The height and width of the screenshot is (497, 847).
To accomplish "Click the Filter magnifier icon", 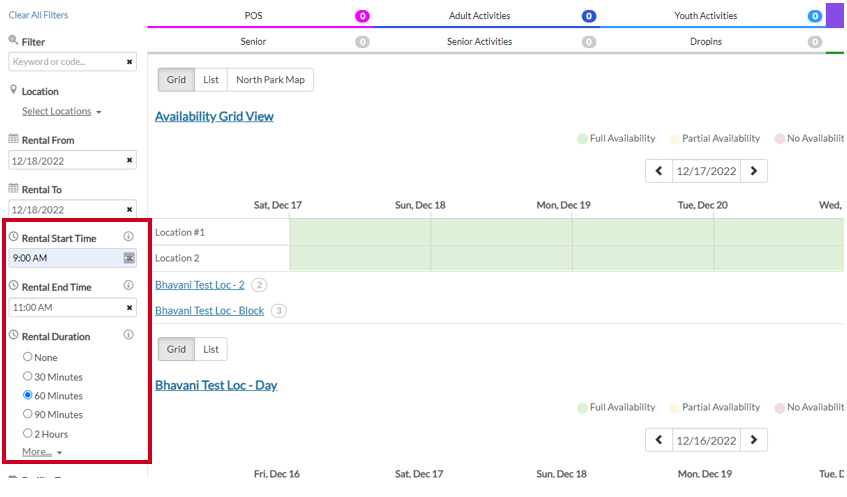I will [x=14, y=40].
